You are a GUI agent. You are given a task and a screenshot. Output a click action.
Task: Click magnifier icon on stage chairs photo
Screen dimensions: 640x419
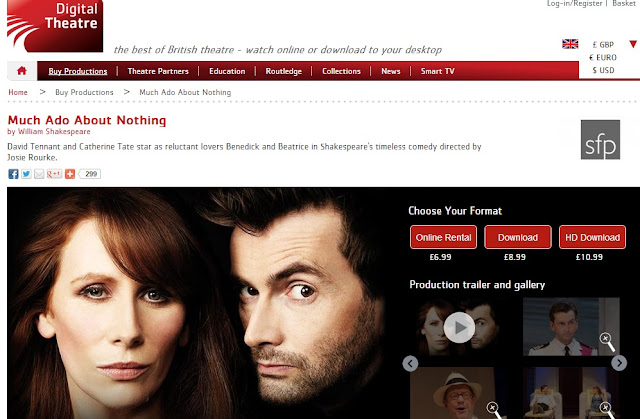607,410
